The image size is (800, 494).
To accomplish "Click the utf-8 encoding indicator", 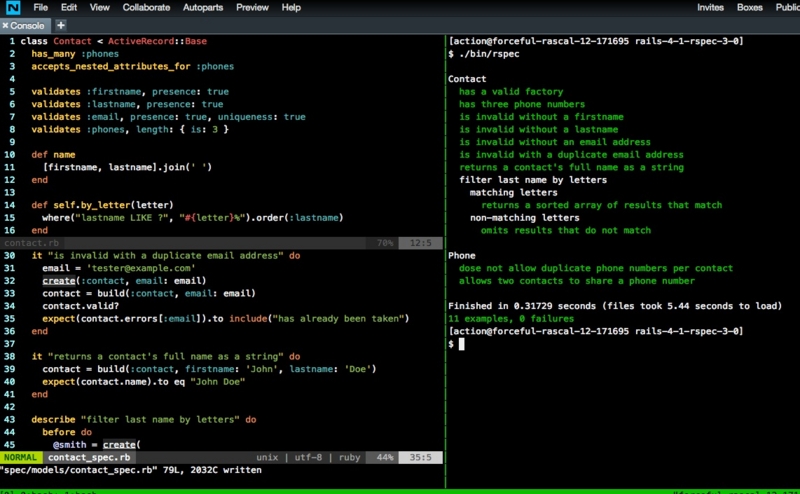I will click(x=308, y=457).
